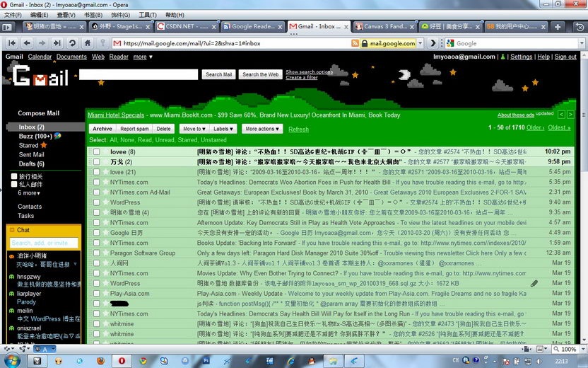Viewport: 588px width, 368px height.
Task: Click the Archive button
Action: (x=102, y=129)
